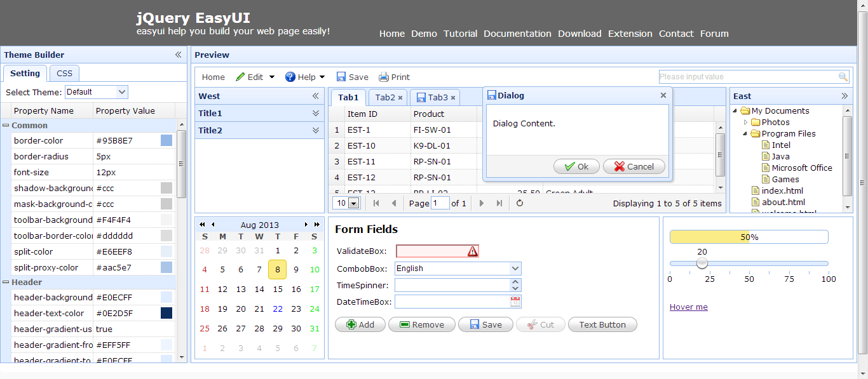Select index.html in the tree
The height and width of the screenshot is (379, 868).
pos(782,190)
